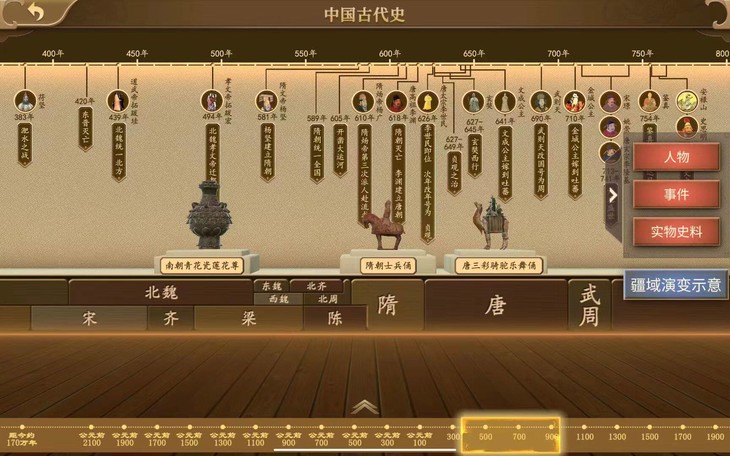Collapse the side filter panel arrow

(x=613, y=195)
